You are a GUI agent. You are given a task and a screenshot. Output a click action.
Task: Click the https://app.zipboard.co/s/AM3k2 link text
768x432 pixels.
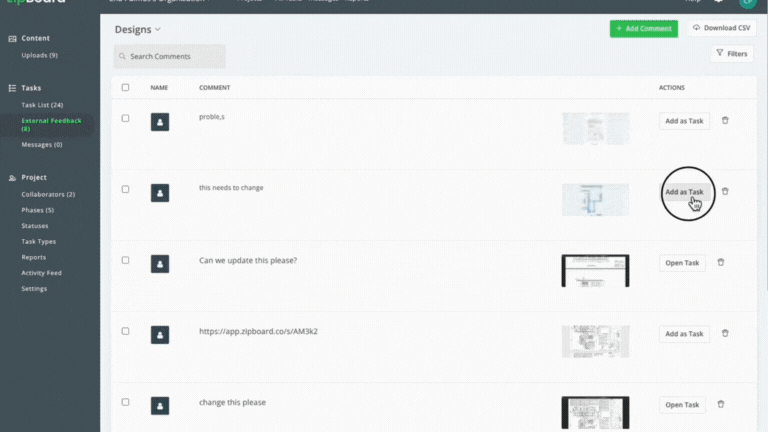tap(258, 332)
